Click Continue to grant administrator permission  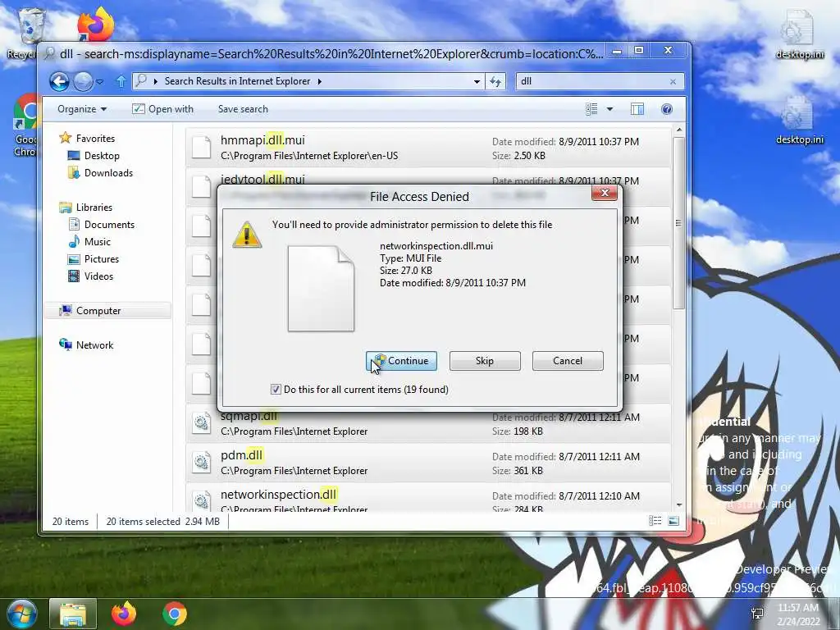tap(401, 361)
